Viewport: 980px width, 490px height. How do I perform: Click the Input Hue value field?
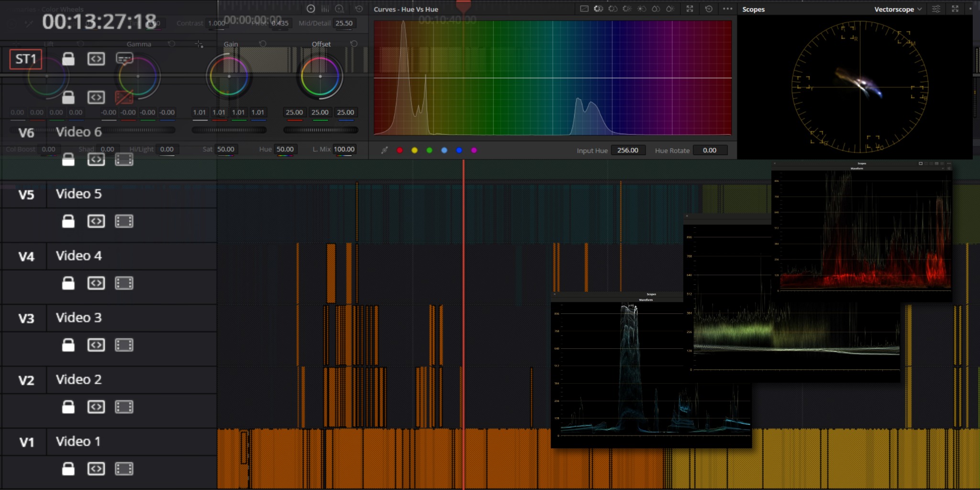(628, 150)
